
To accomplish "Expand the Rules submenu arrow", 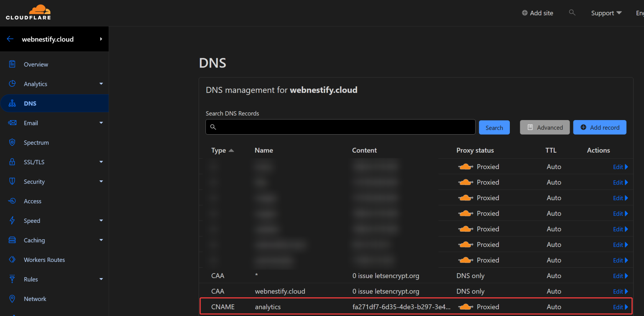I will [101, 279].
